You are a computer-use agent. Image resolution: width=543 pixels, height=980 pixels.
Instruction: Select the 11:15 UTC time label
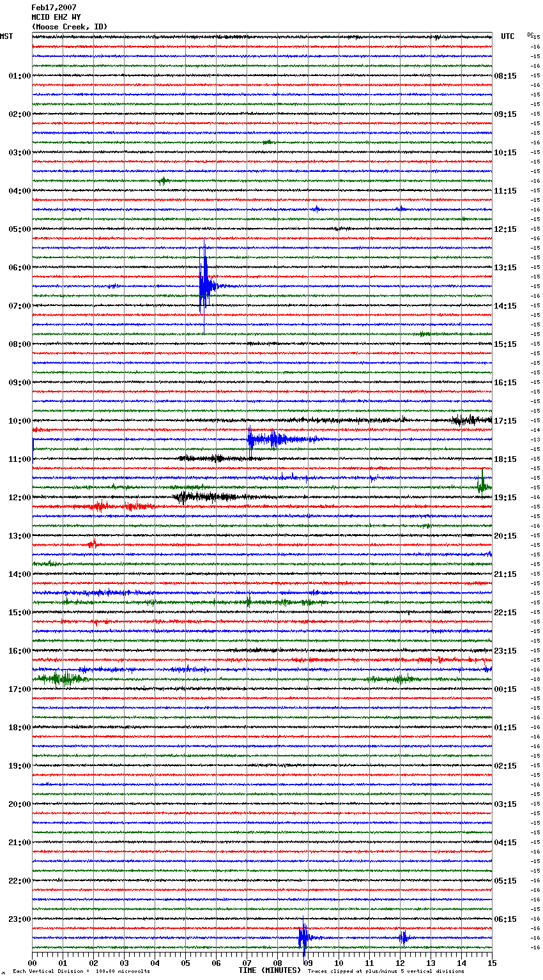tap(505, 191)
